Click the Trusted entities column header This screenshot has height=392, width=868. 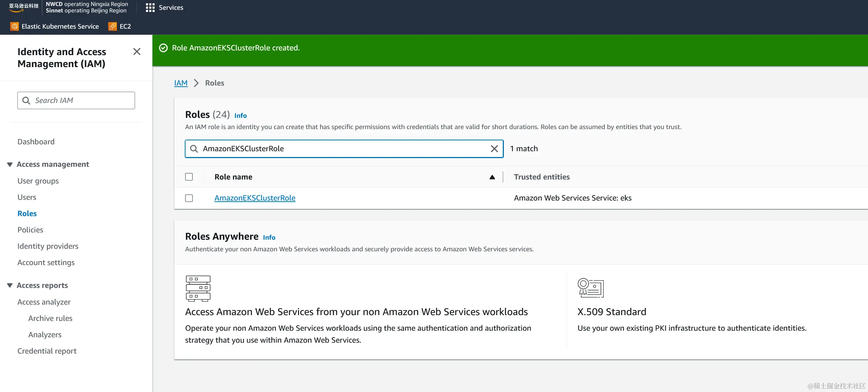click(x=542, y=177)
